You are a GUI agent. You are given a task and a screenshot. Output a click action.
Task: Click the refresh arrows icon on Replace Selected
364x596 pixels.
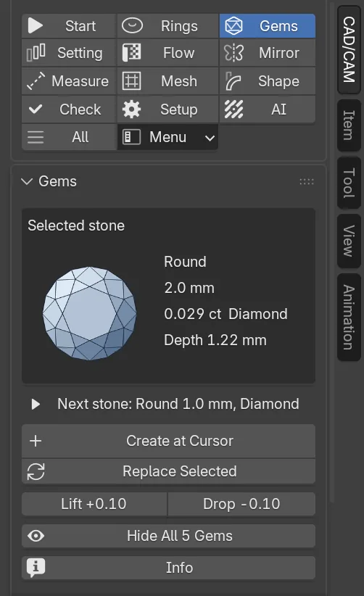coord(36,471)
